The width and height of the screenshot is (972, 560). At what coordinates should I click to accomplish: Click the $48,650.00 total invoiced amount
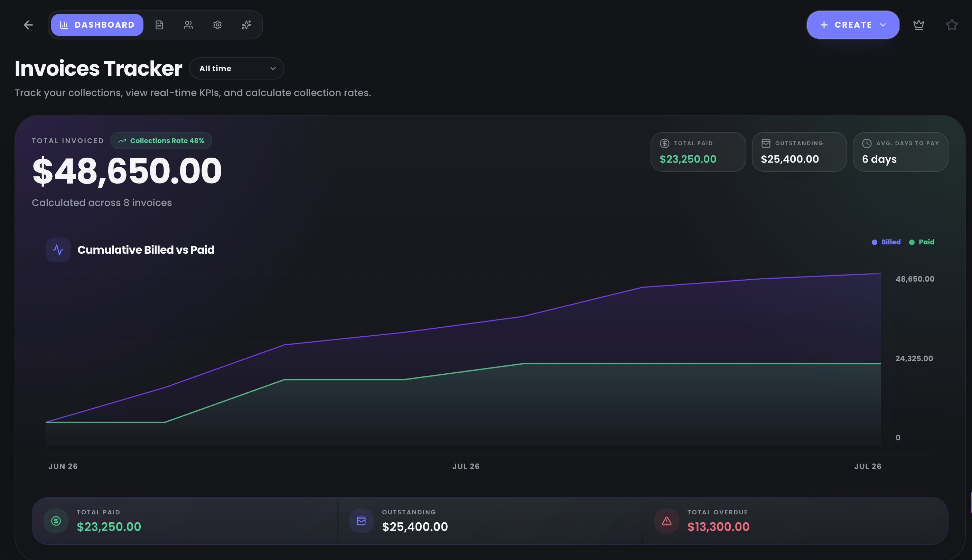[x=127, y=171]
